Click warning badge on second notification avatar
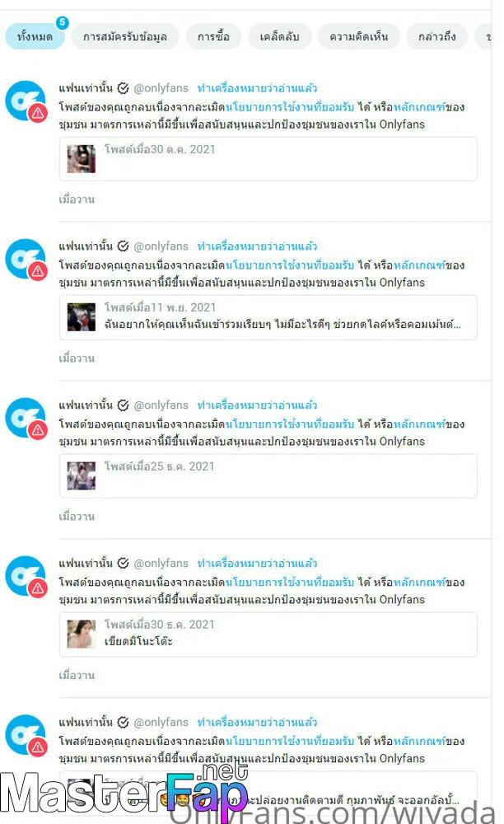This screenshot has height=824, width=504. click(38, 271)
